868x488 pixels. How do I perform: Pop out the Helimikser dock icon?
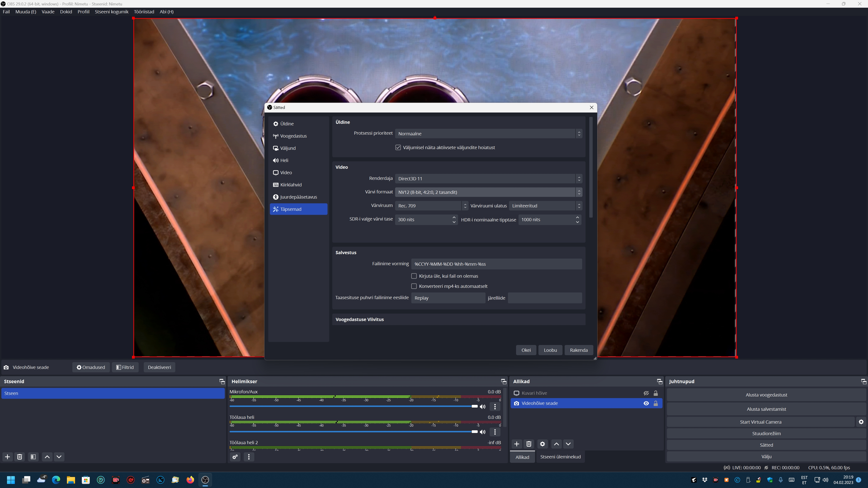503,381
